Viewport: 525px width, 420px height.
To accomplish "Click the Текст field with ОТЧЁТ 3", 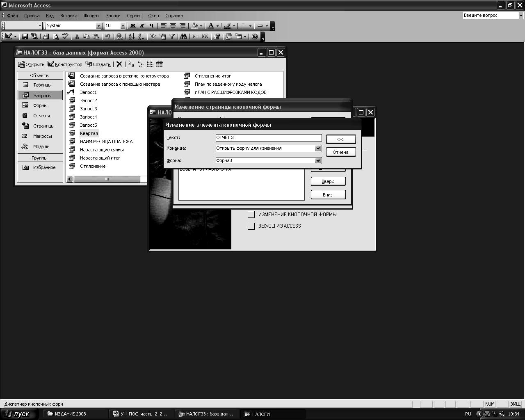I will point(269,138).
